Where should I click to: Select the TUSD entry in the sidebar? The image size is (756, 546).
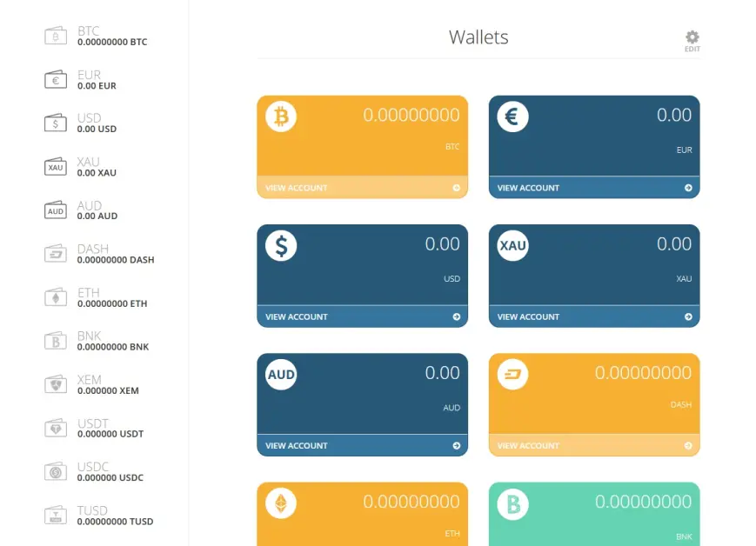(x=99, y=516)
